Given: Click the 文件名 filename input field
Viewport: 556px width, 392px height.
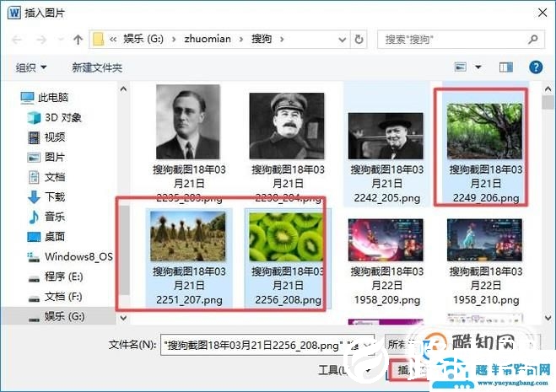Looking at the screenshot, I should tap(267, 345).
